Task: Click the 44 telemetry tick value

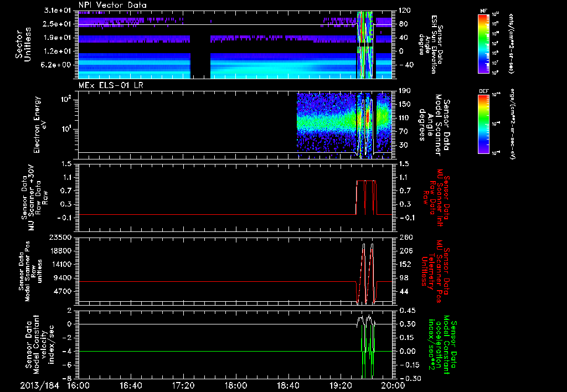Action: point(404,291)
